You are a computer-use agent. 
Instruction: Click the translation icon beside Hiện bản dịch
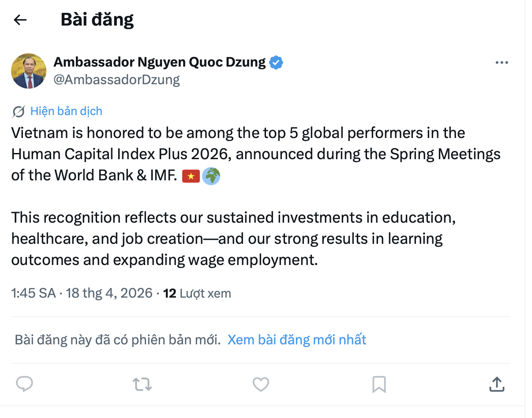19,112
